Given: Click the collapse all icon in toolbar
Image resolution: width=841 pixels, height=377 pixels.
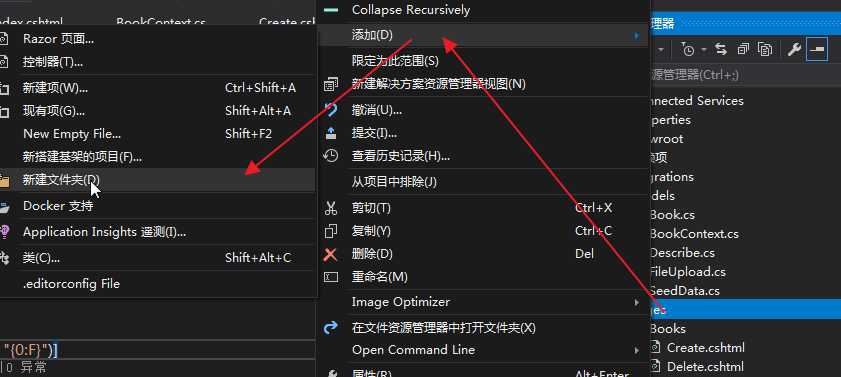Looking at the screenshot, I should click(743, 50).
